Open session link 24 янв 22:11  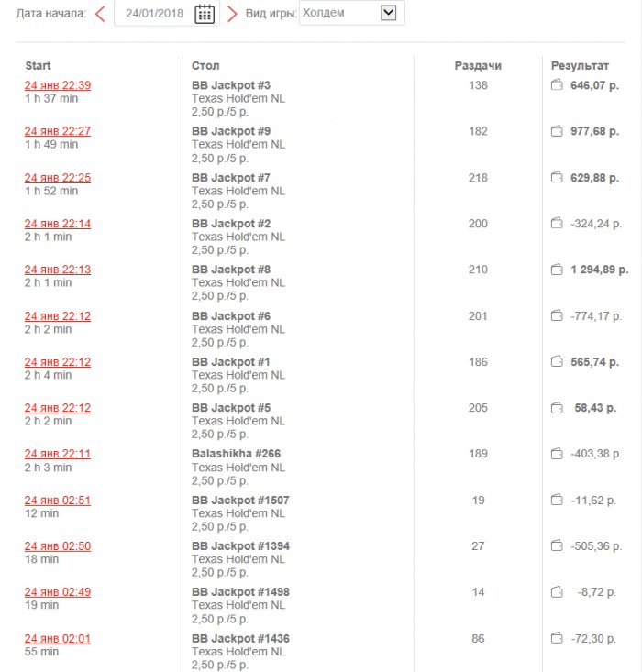pos(57,454)
